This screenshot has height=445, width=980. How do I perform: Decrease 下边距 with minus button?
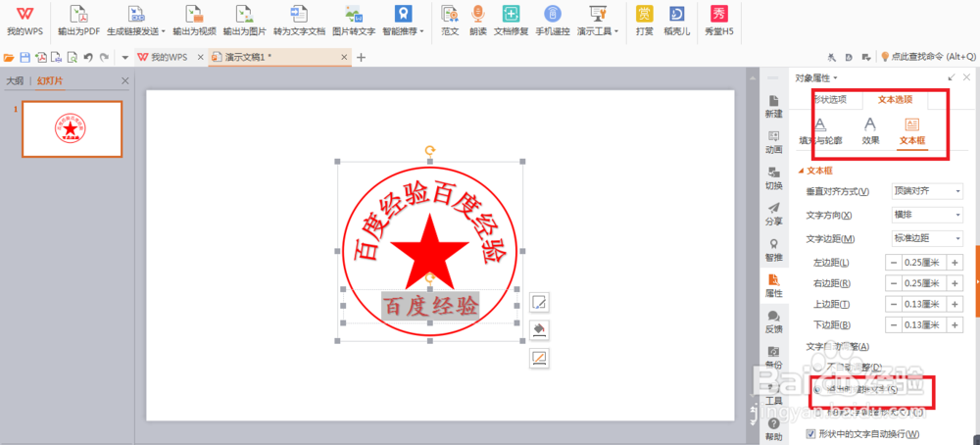coord(894,325)
